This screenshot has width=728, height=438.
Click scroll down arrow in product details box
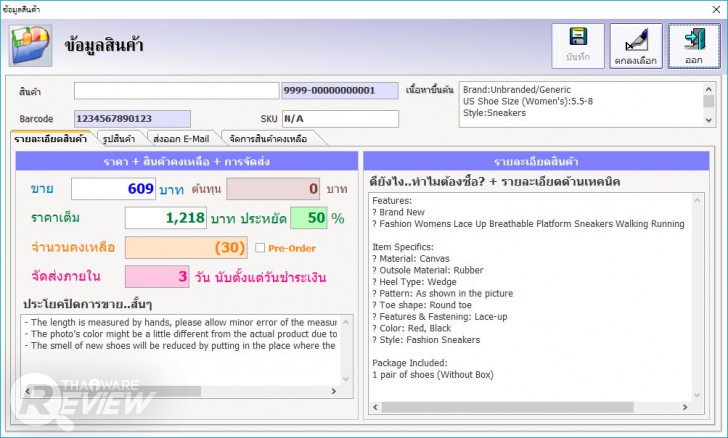point(697,395)
